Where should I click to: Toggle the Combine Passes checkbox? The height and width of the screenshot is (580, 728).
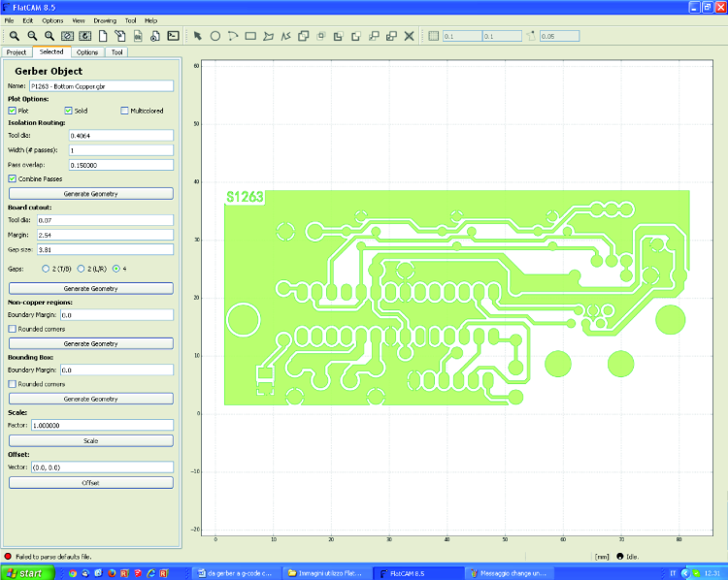pos(12,178)
